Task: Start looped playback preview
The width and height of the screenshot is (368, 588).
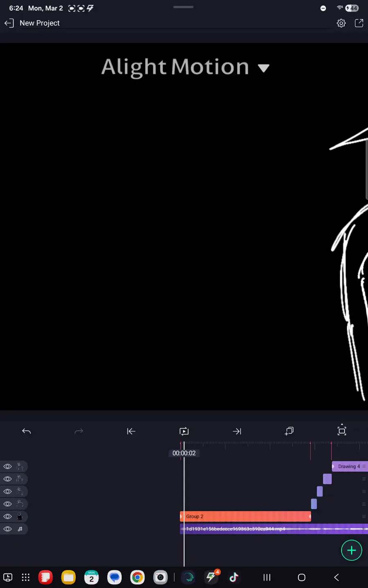Action: 184,431
